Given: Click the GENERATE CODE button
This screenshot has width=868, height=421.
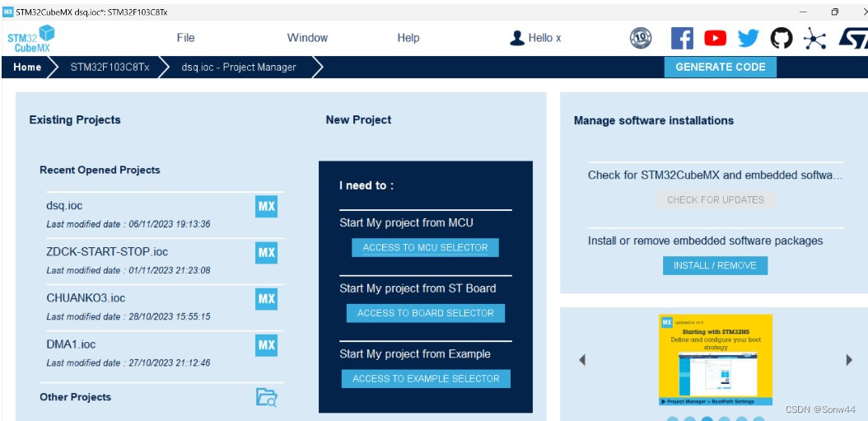Looking at the screenshot, I should [721, 67].
